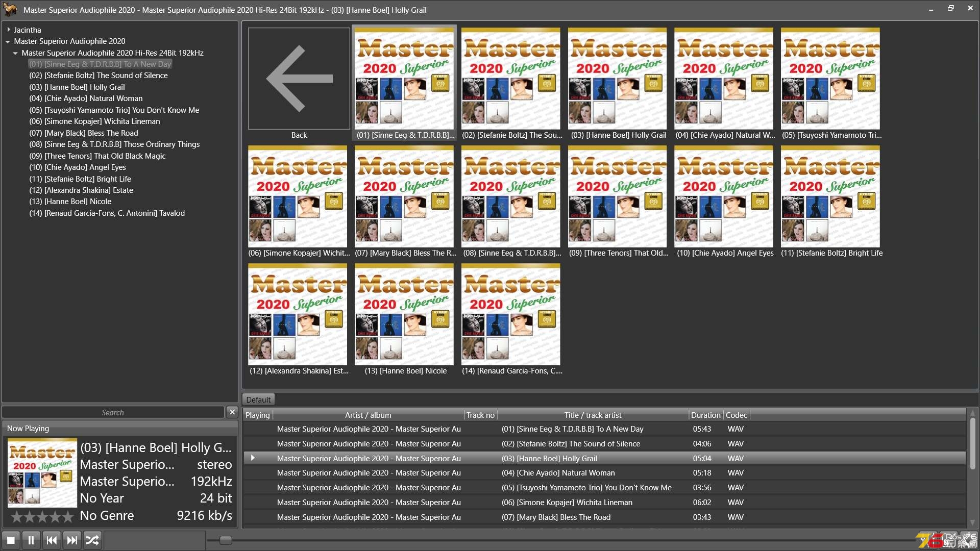This screenshot has height=551, width=980.
Task: Click the Now Playing album cover
Action: click(x=42, y=473)
